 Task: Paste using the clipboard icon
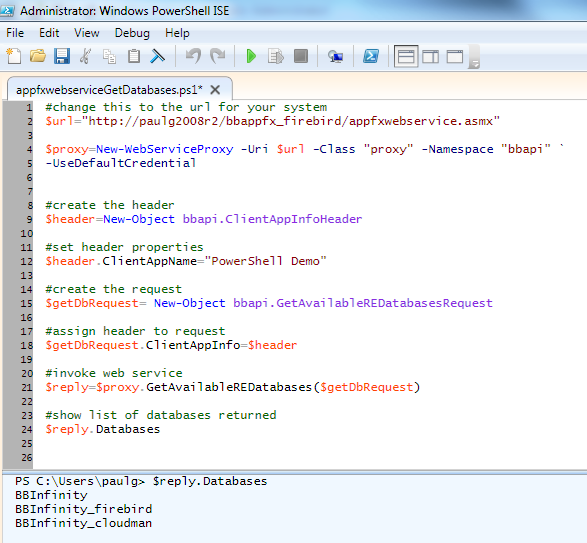click(x=134, y=57)
